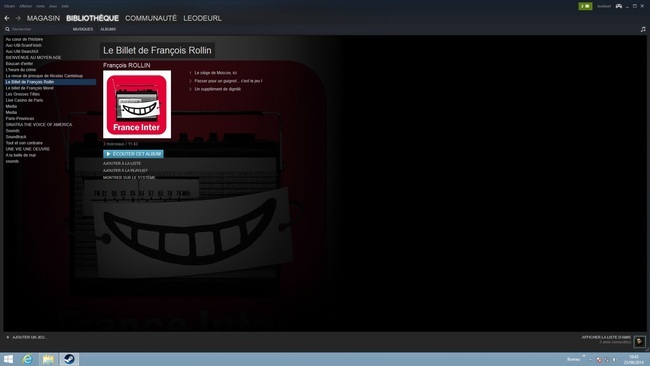Click the green notifications mail indicator

[585, 6]
